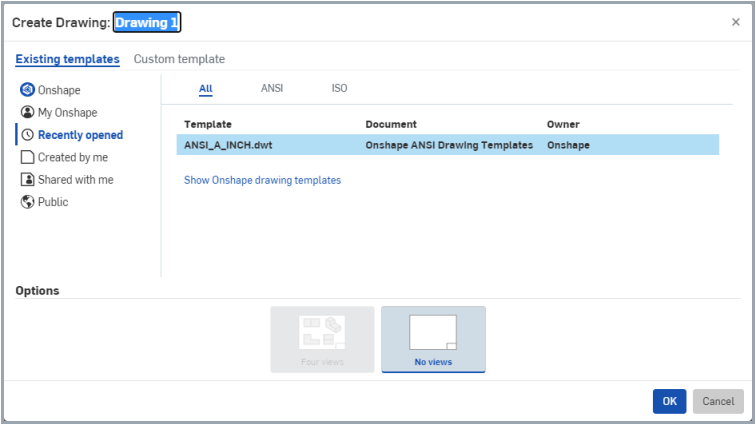Click the Created by me page icon
This screenshot has width=756, height=425.
[27, 157]
